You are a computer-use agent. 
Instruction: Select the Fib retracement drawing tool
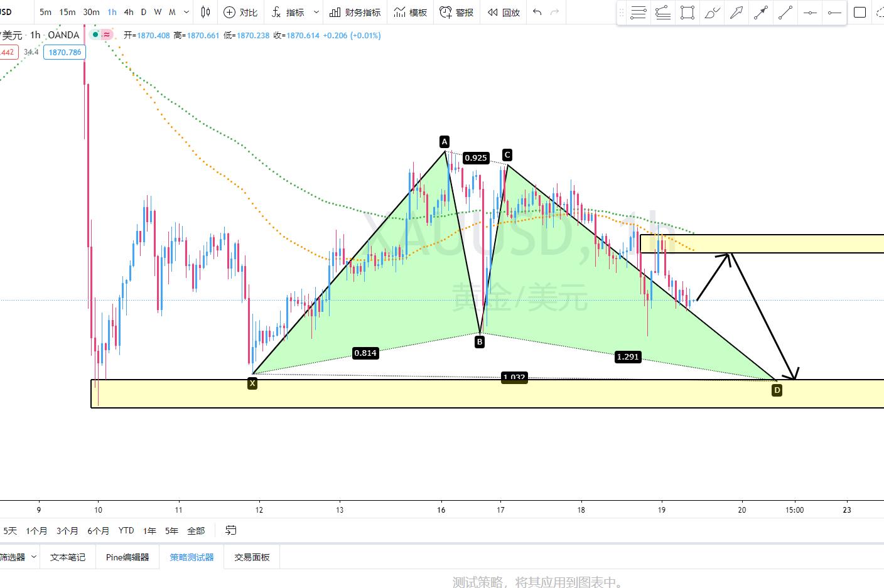coord(639,13)
